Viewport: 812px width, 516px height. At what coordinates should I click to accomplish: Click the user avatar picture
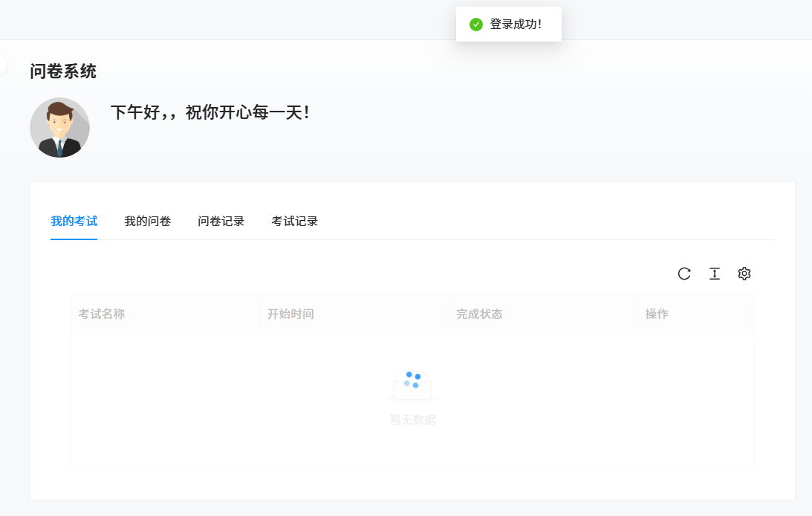pyautogui.click(x=59, y=127)
